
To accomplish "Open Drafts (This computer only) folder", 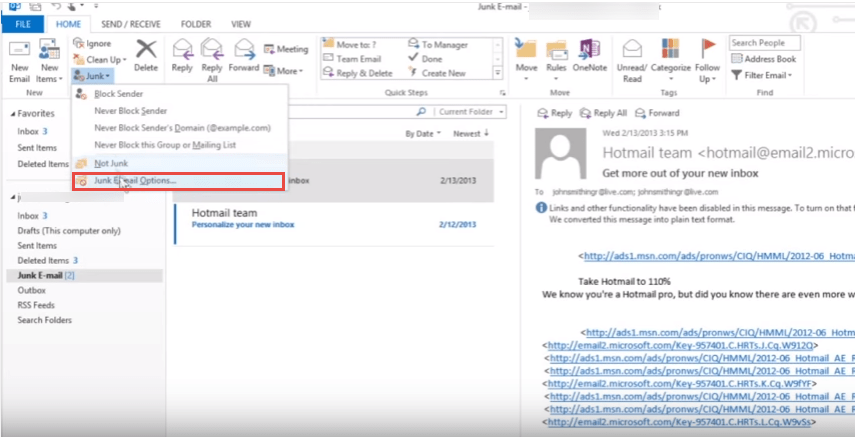I will (69, 231).
